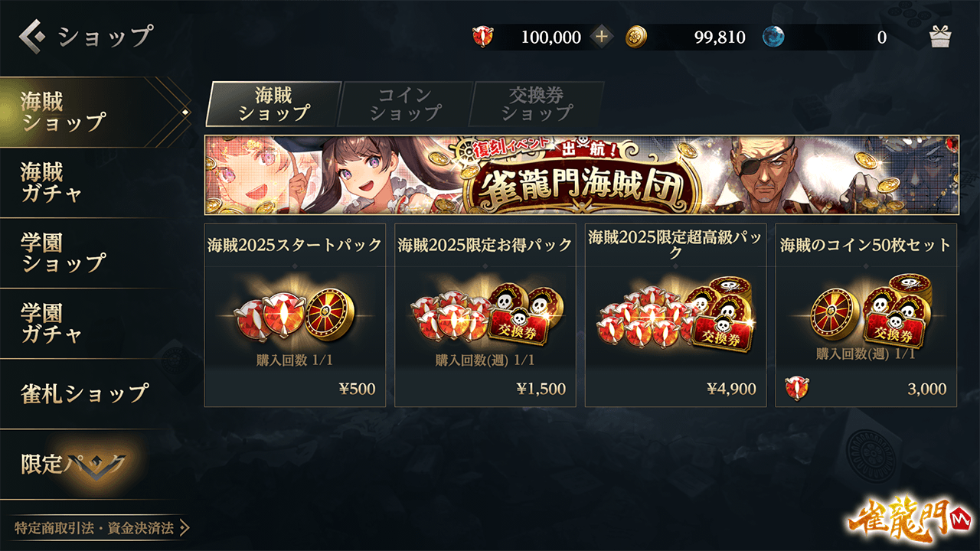The width and height of the screenshot is (980, 551).
Task: Go back using the arrow beside ショップ
Action: click(33, 35)
